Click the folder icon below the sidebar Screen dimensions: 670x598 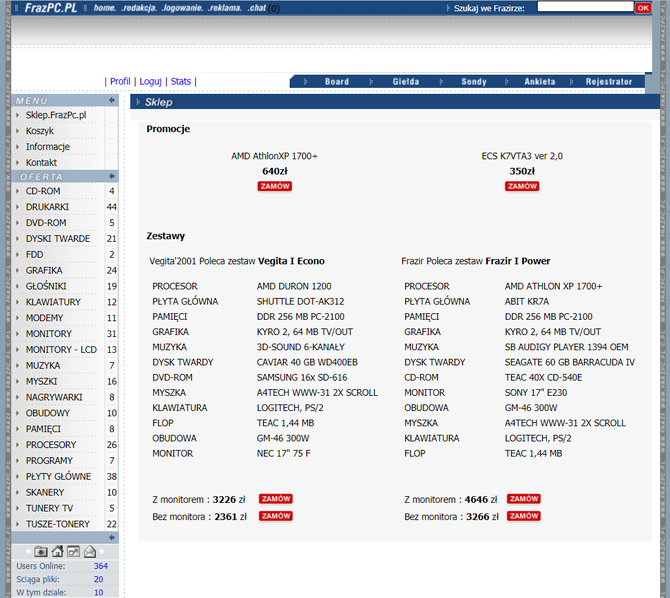(x=41, y=551)
